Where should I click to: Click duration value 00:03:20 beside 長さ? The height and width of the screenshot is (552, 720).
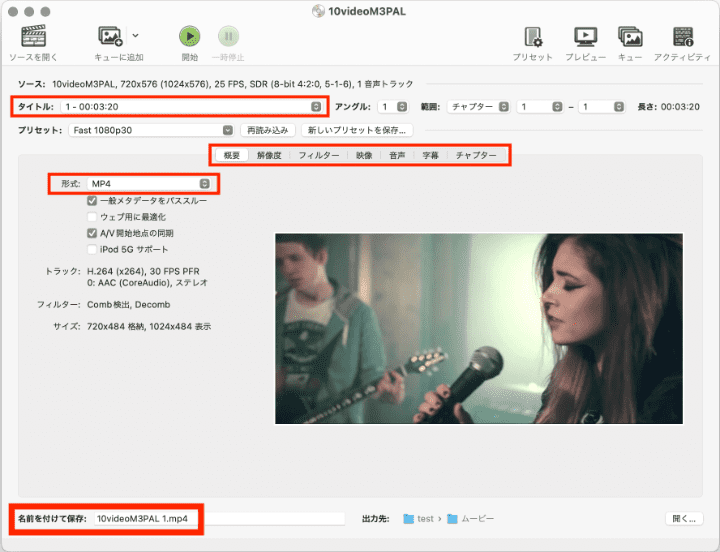coord(681,107)
